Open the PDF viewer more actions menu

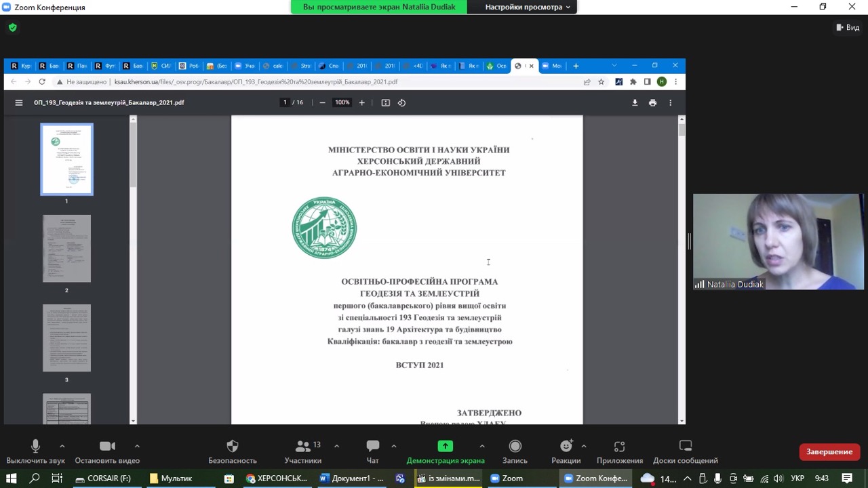click(x=670, y=102)
